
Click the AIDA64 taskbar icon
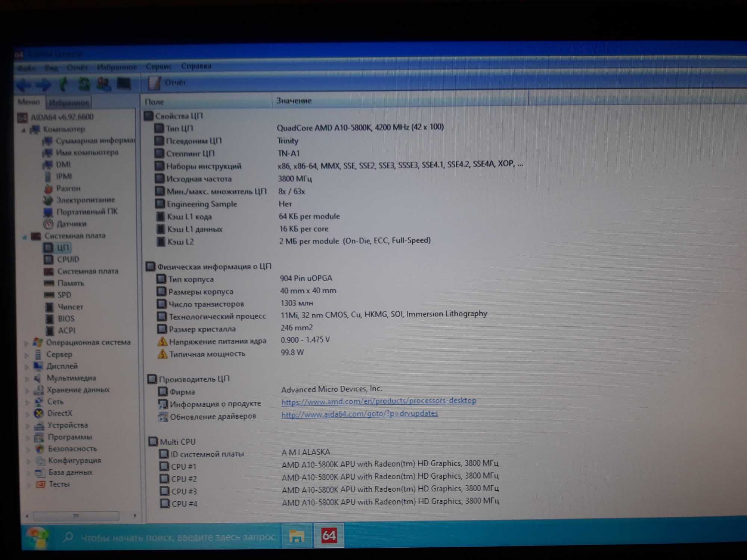(329, 536)
